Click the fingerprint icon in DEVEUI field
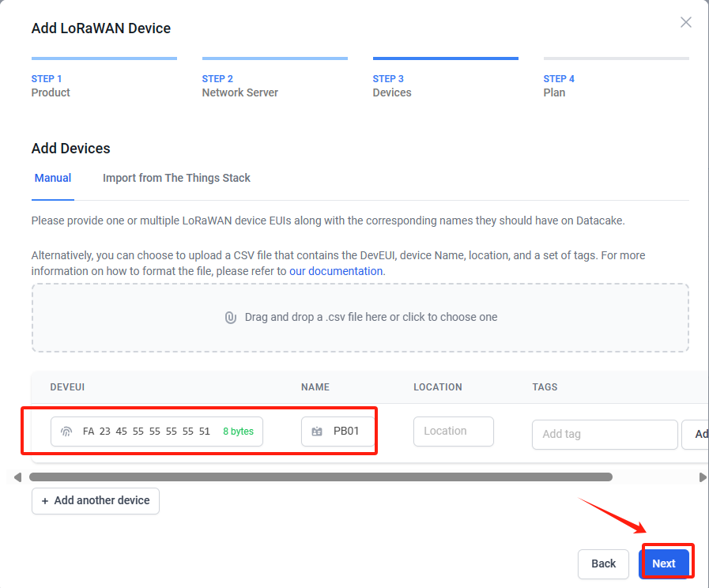 point(66,432)
